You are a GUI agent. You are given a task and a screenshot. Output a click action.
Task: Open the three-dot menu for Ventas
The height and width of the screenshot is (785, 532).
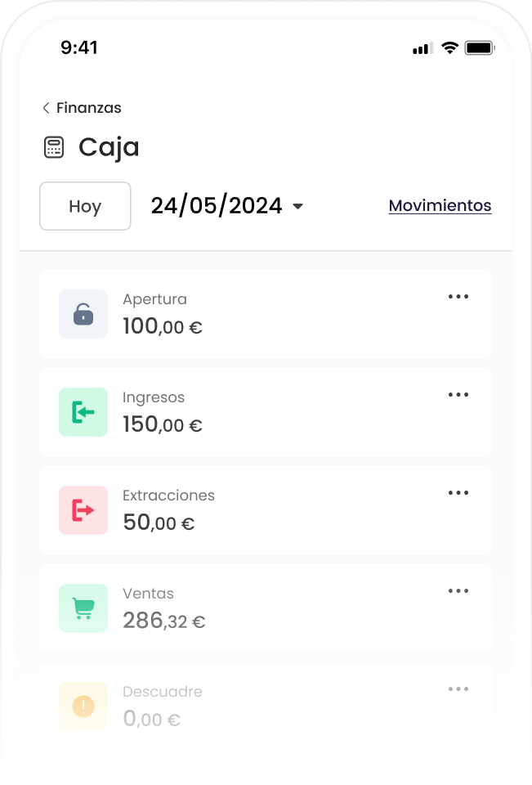(458, 591)
